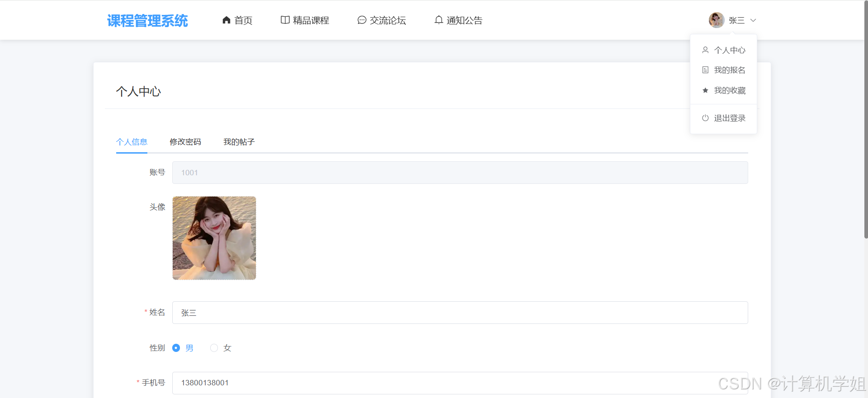Choose 个人中心 from the user dropdown
The width and height of the screenshot is (868, 398).
pyautogui.click(x=723, y=50)
